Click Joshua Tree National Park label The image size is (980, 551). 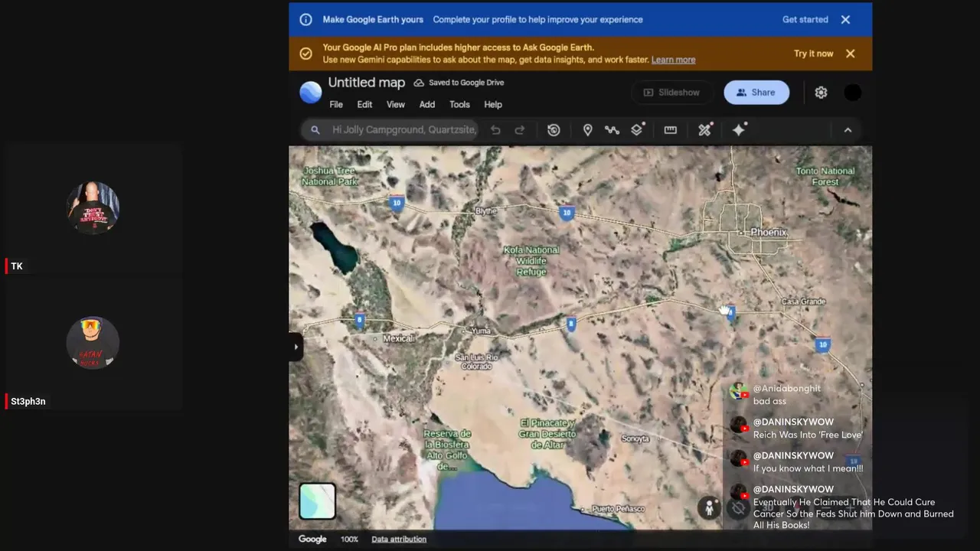pyautogui.click(x=329, y=177)
